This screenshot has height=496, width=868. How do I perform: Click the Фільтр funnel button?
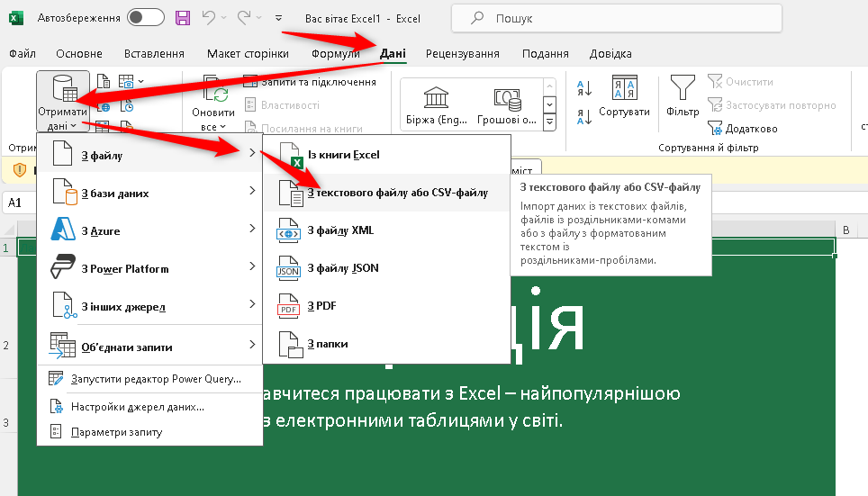(x=683, y=96)
